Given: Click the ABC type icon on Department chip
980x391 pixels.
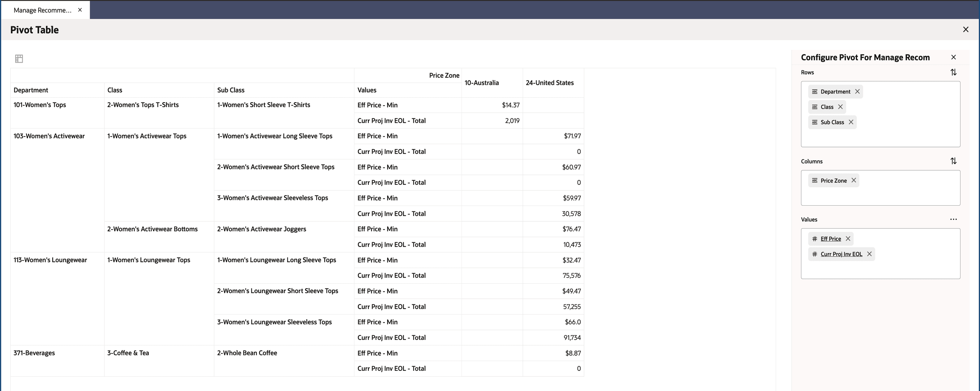Looking at the screenshot, I should tap(815, 91).
